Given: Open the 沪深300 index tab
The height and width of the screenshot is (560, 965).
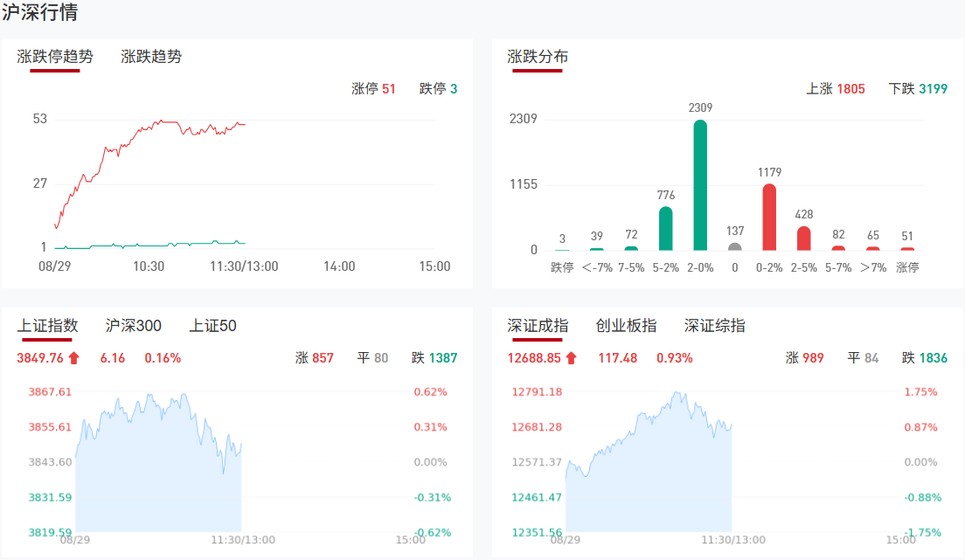Looking at the screenshot, I should (x=133, y=326).
